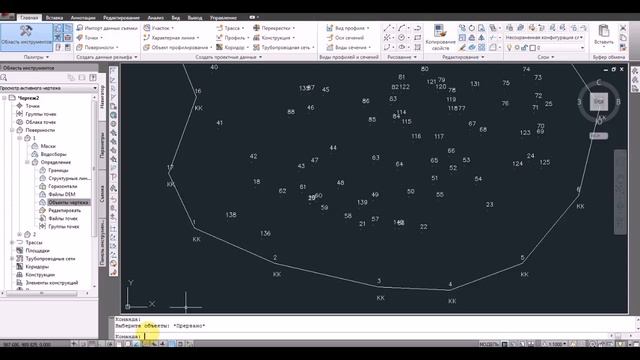Expand the Палитры panel title
The width and height of the screenshot is (640, 360).
click(x=36, y=57)
